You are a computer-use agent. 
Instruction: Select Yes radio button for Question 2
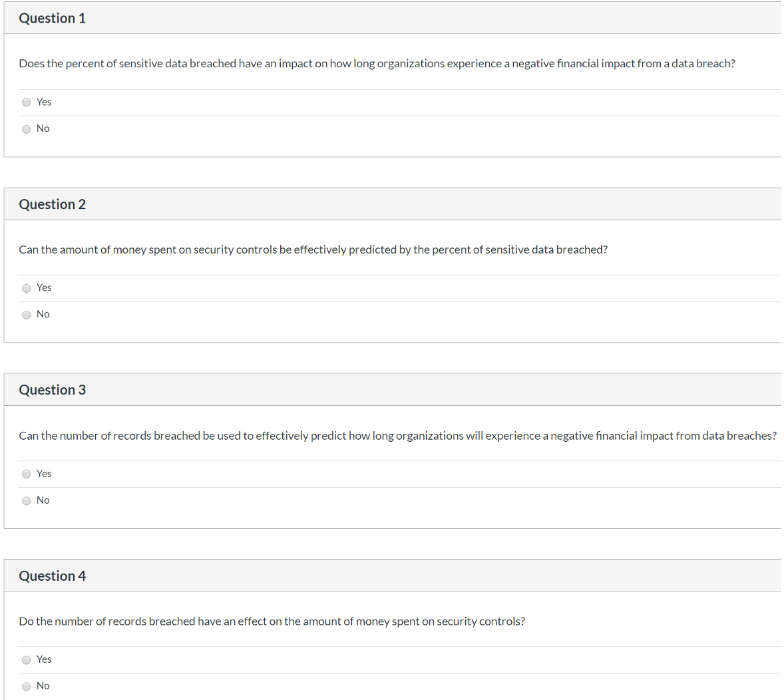tap(27, 288)
